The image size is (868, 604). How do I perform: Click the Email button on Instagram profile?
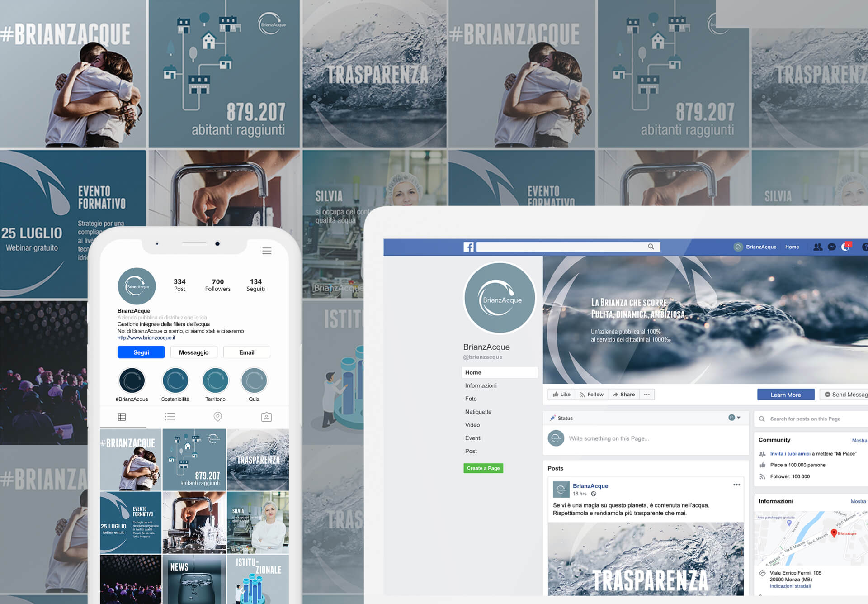point(246,352)
